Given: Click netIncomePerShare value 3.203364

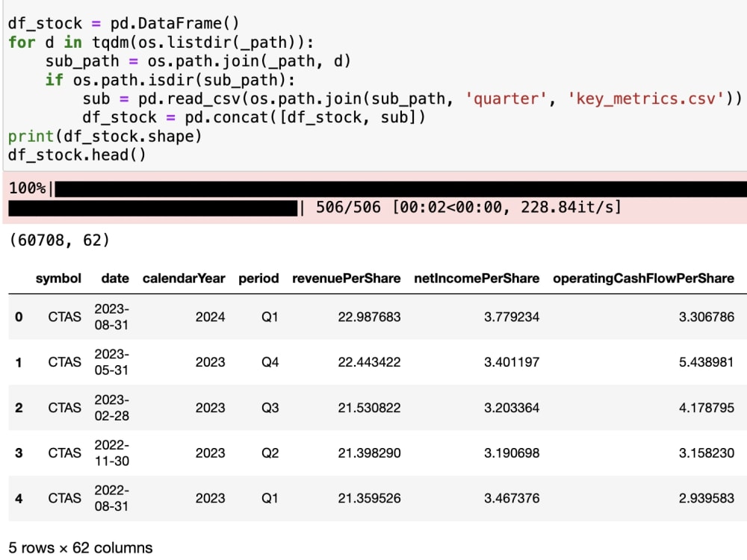Looking at the screenshot, I should click(512, 408).
